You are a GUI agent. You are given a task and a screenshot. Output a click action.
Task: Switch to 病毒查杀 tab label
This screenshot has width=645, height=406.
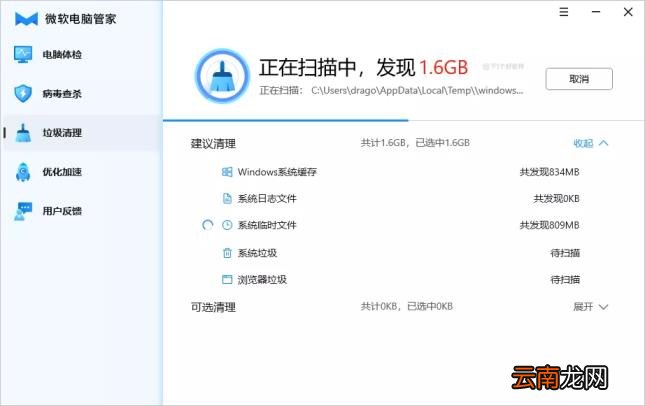tap(62, 94)
